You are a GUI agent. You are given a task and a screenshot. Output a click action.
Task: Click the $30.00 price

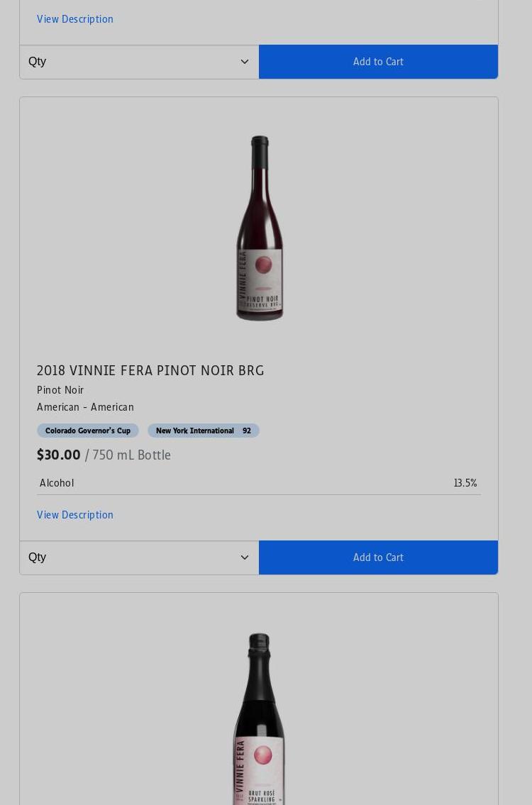[59, 455]
